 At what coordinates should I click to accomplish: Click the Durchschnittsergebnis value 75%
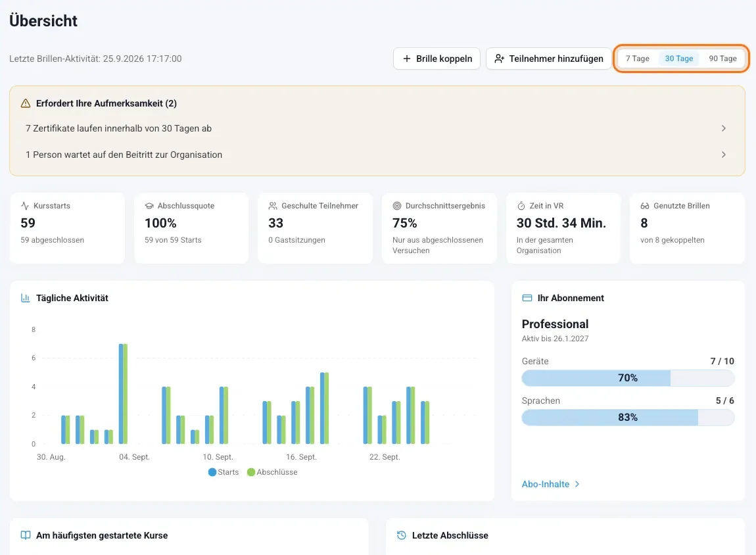[x=404, y=224]
